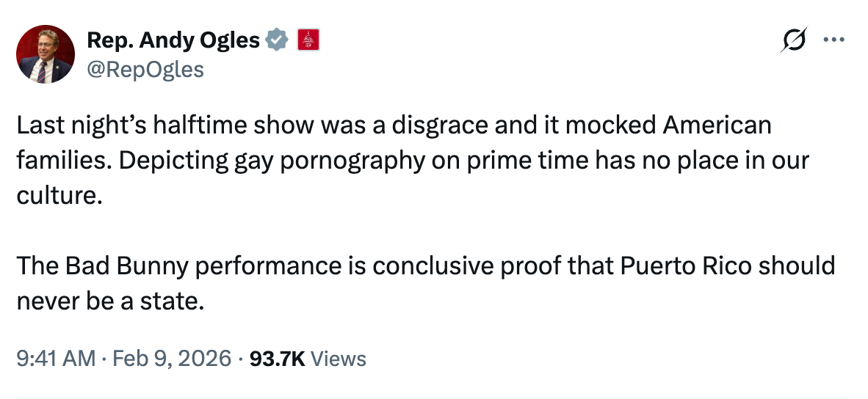Image resolution: width=868 pixels, height=399 pixels.
Task: Click the 9:41 AM timestamp
Action: click(56, 359)
